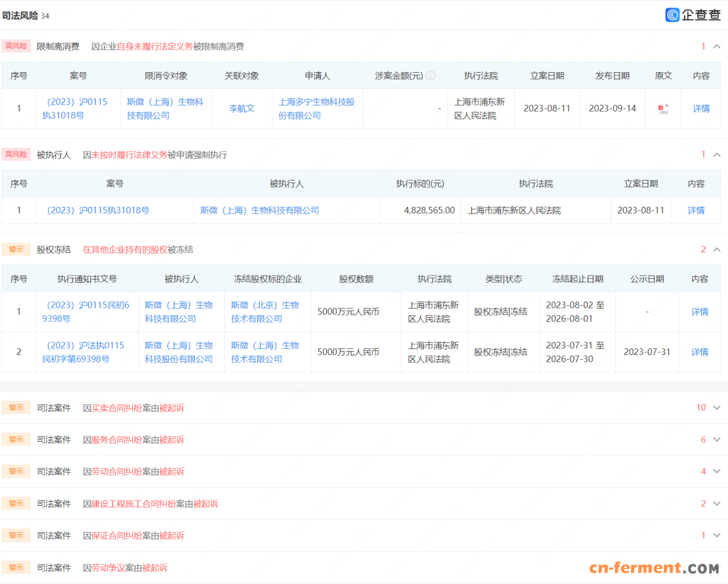The height and width of the screenshot is (584, 728).
Task: Click the 高风险 tag beside 限制高消费
Action: point(16,46)
